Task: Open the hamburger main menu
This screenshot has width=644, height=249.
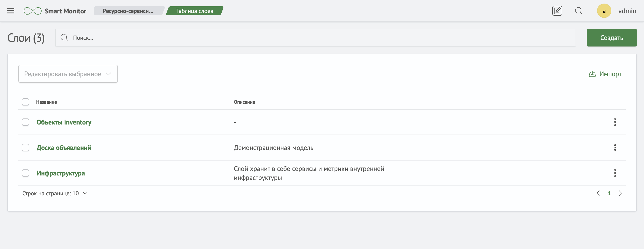Action: [x=11, y=11]
